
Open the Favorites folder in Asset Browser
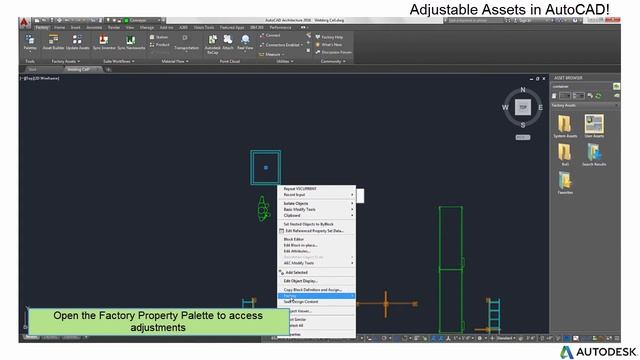pos(565,183)
